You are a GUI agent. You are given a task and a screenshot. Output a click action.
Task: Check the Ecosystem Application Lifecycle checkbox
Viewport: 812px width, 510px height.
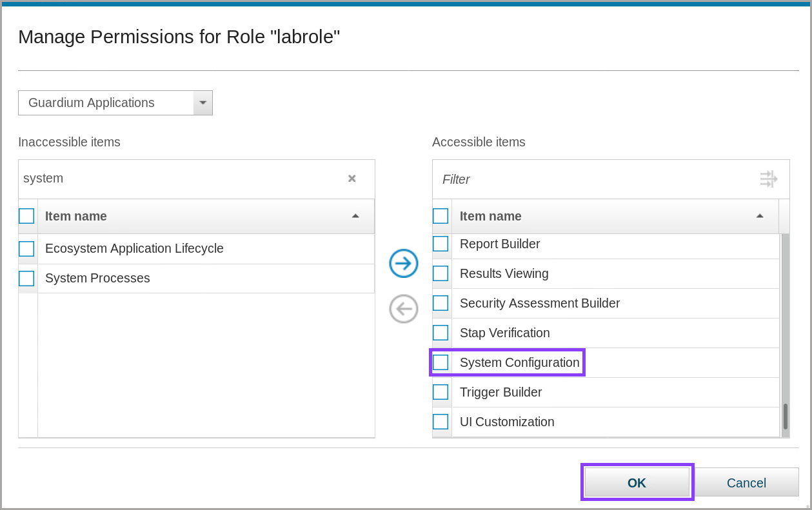[26, 249]
